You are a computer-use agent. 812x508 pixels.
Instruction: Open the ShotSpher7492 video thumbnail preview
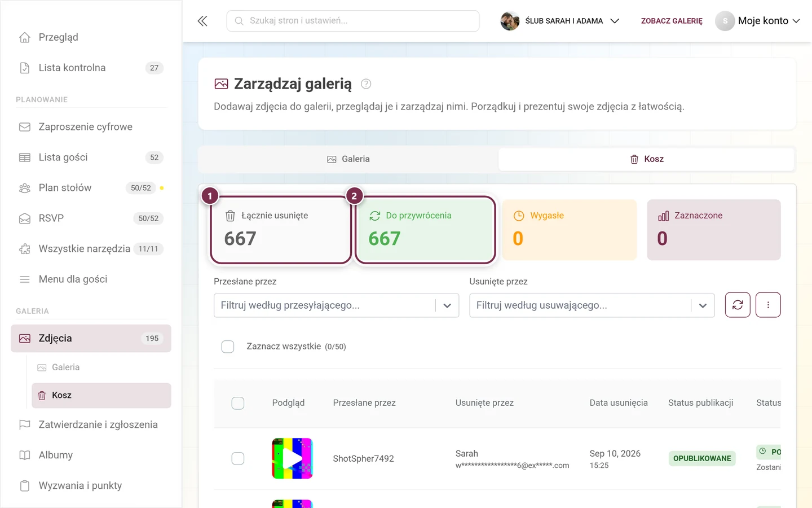[292, 458]
